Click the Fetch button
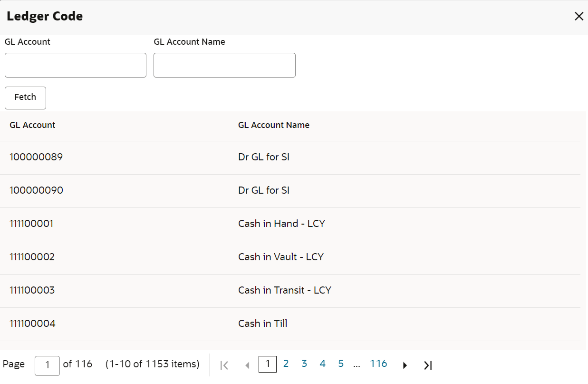The image size is (588, 384). (x=25, y=98)
